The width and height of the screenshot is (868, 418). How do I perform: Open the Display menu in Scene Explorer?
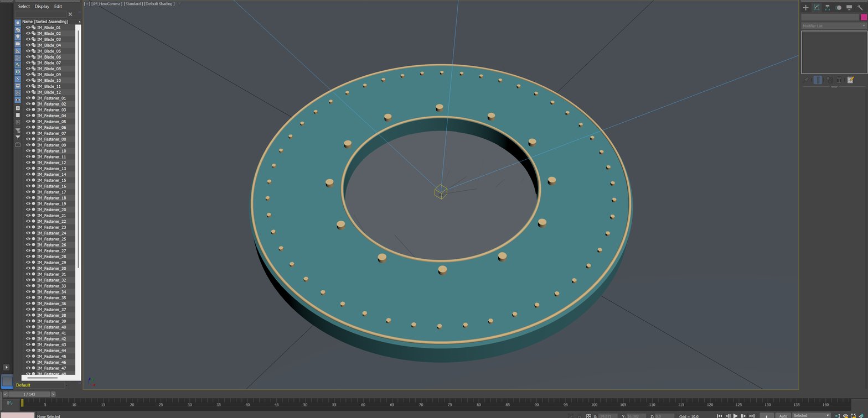pos(42,7)
